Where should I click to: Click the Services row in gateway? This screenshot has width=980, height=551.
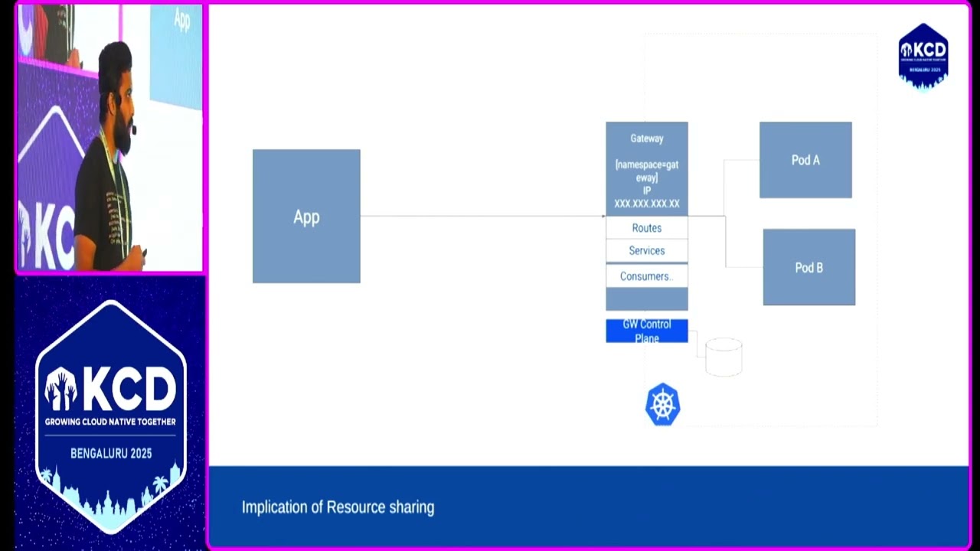point(647,251)
